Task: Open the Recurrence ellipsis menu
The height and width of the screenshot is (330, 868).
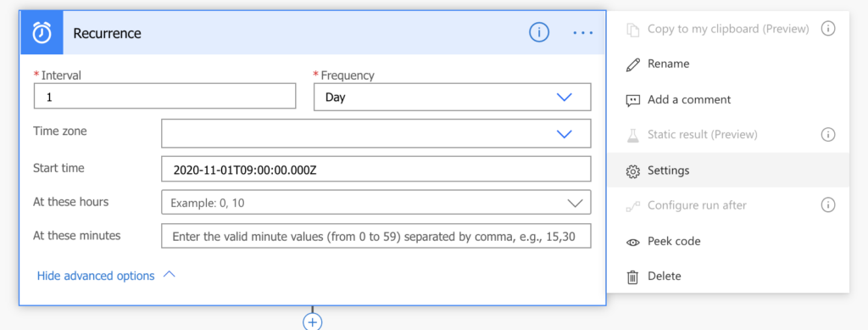Action: point(583,33)
